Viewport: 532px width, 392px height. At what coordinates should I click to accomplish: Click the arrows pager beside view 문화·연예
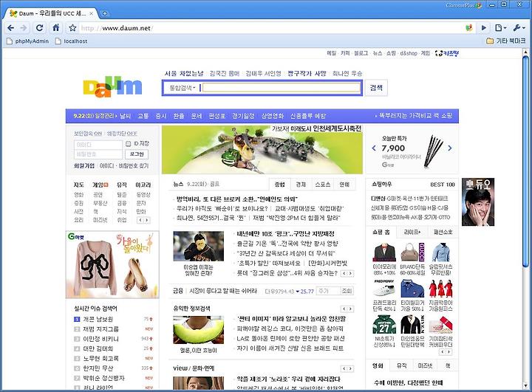point(347,368)
